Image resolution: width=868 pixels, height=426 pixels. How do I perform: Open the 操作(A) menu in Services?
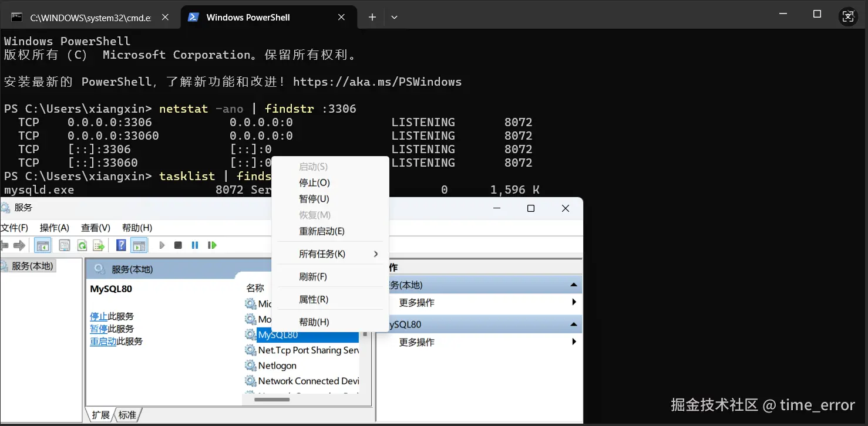tap(55, 228)
